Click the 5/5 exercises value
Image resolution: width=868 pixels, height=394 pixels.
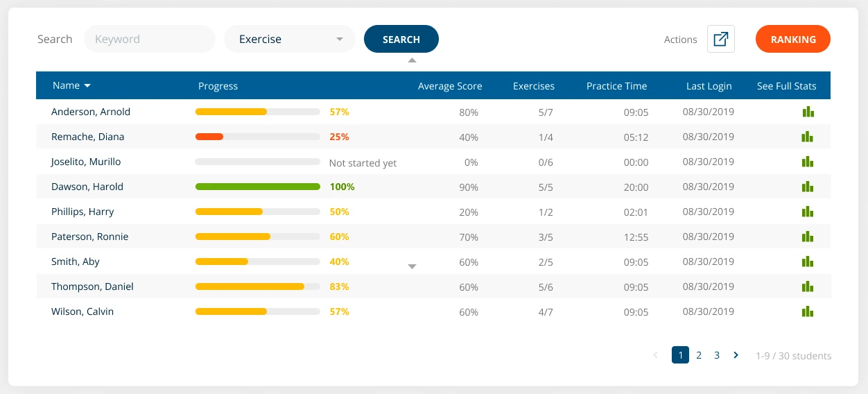[546, 187]
